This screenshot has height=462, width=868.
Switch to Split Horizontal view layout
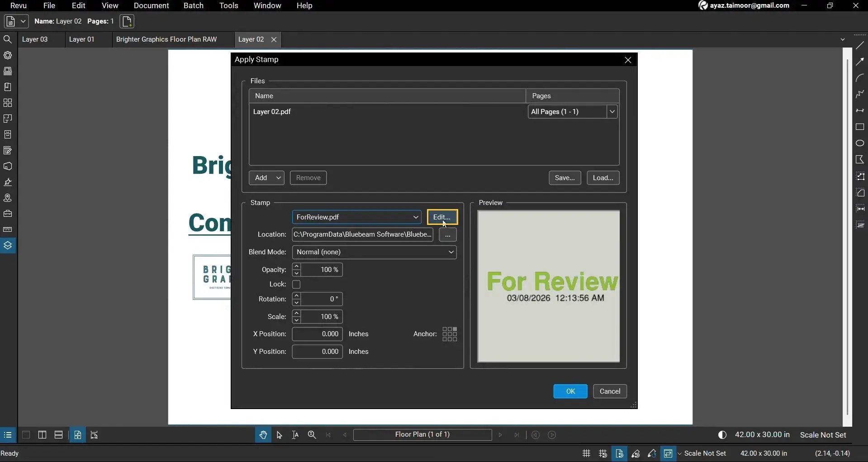click(58, 435)
